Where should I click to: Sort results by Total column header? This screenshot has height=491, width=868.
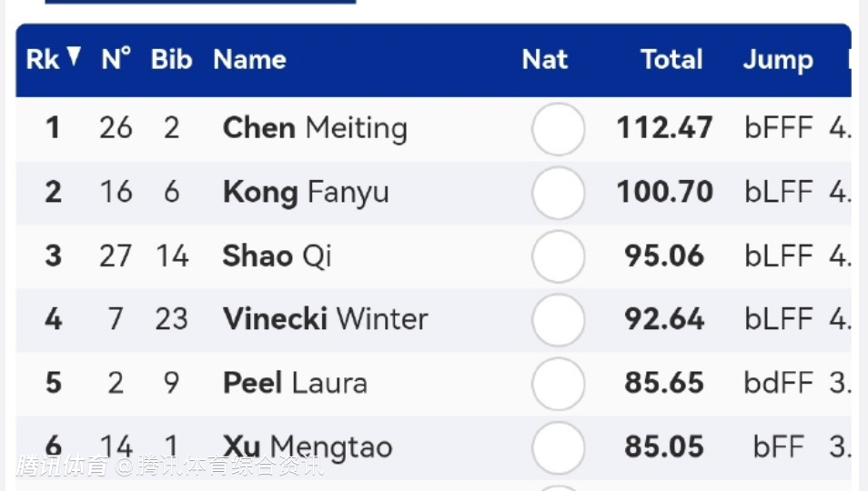[x=671, y=59]
